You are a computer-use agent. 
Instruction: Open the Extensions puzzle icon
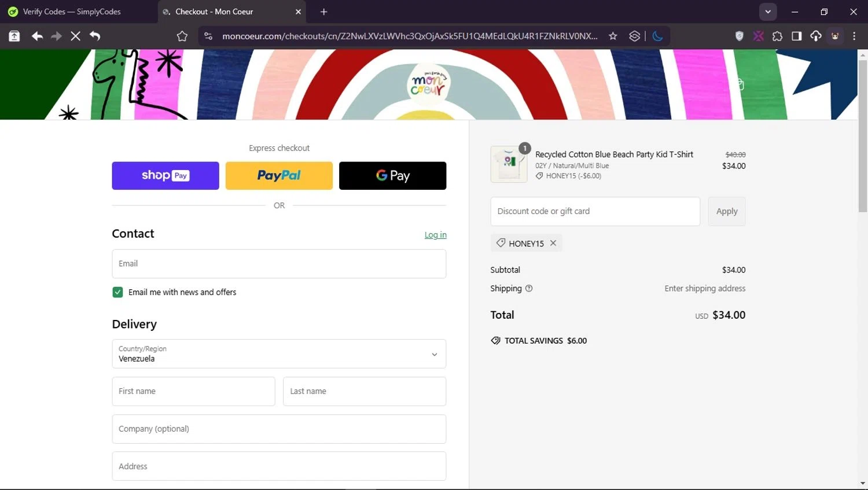coord(777,36)
